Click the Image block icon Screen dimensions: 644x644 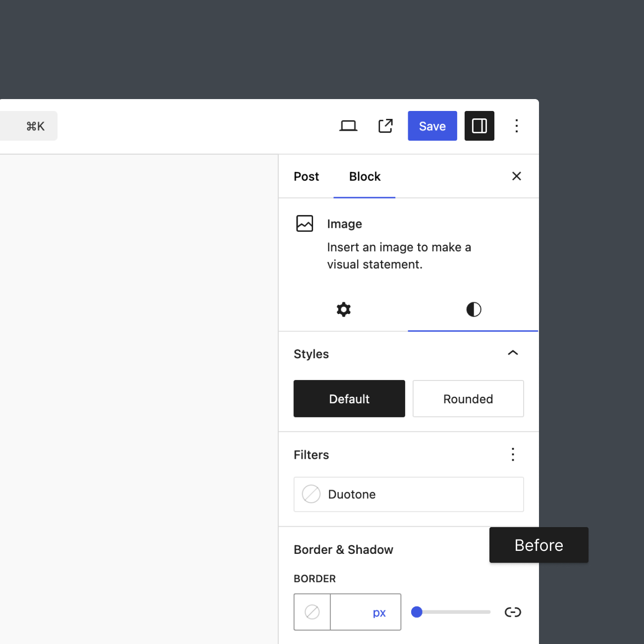coord(305,223)
